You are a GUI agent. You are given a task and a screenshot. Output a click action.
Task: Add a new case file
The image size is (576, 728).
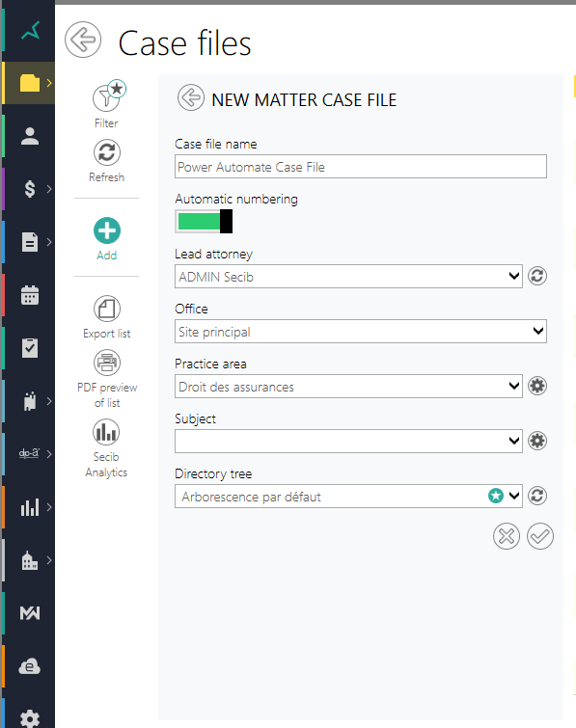click(x=107, y=239)
